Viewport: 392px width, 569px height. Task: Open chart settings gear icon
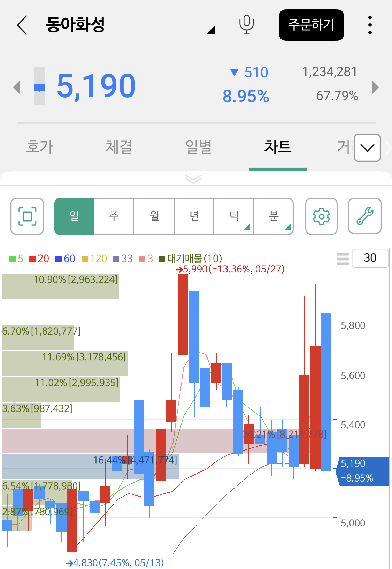click(x=321, y=216)
